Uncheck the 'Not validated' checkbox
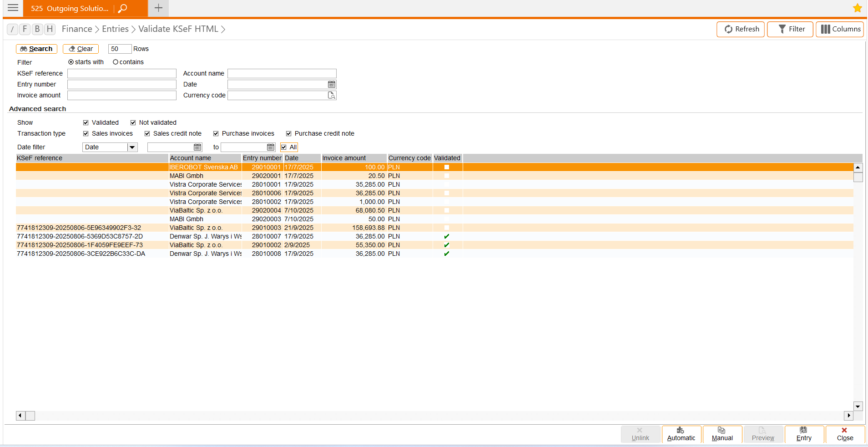Viewport: 868px width, 447px height. [133, 122]
